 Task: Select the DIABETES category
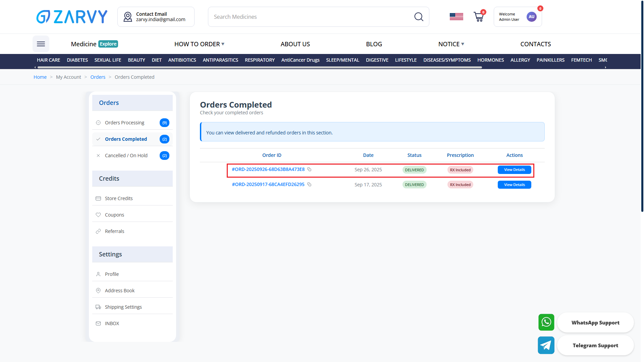[77, 60]
